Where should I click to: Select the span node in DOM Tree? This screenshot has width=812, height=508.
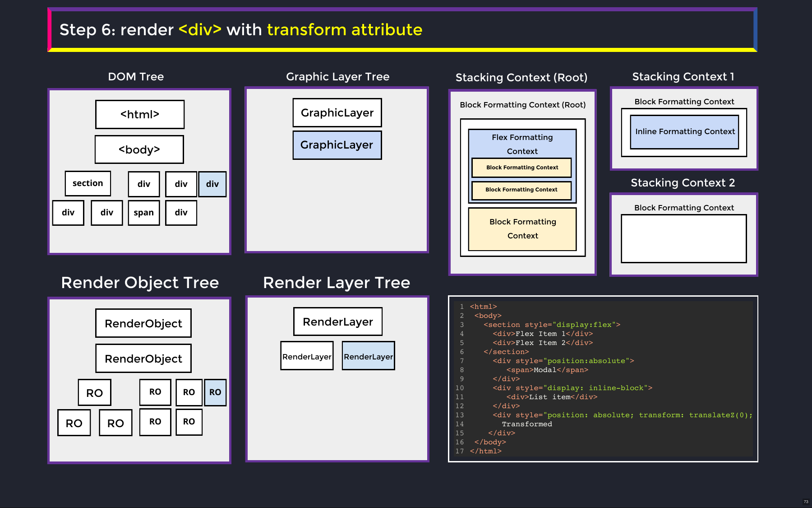[x=144, y=213]
